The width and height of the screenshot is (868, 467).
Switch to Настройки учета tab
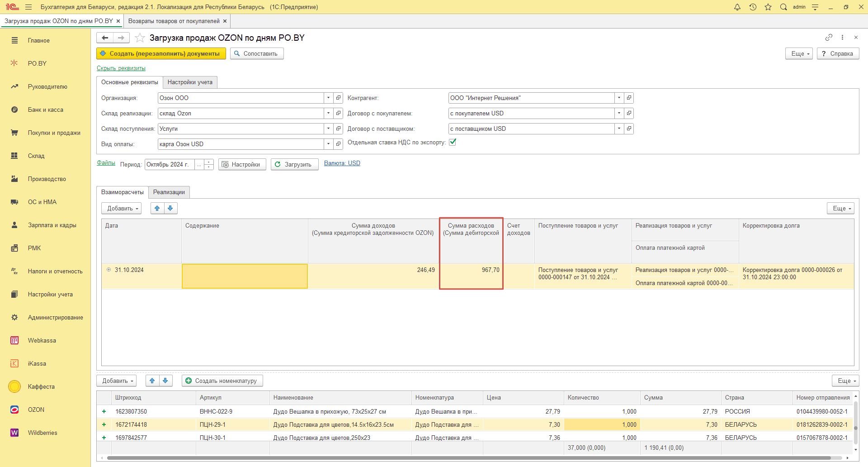coord(190,82)
